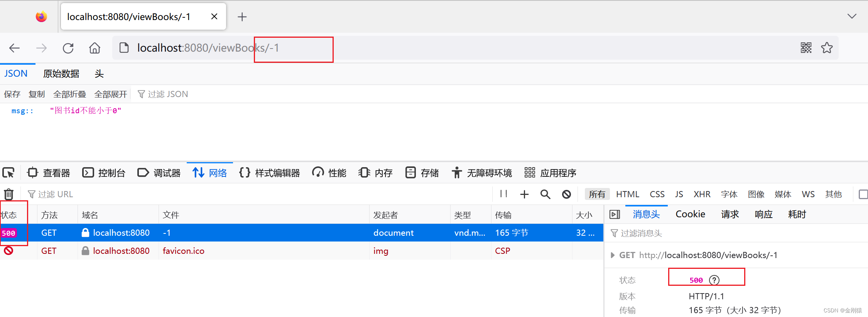Reload the page with refresh icon
This screenshot has width=868, height=317.
click(68, 48)
